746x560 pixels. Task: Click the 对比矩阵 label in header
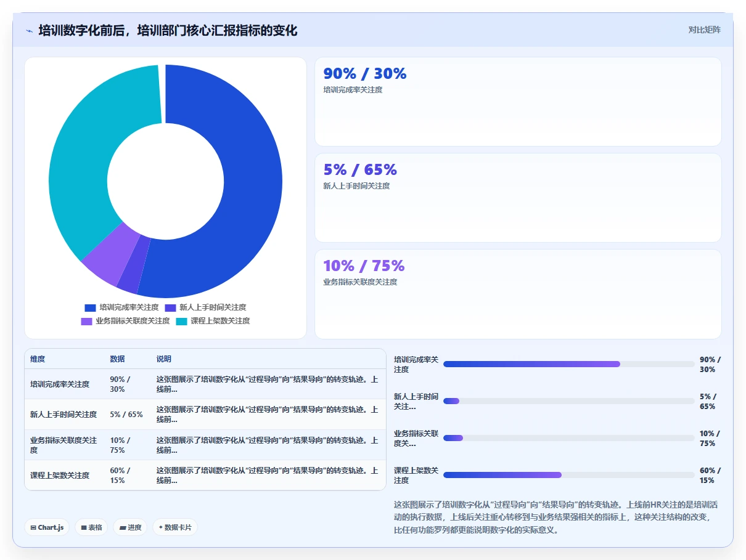click(x=704, y=30)
